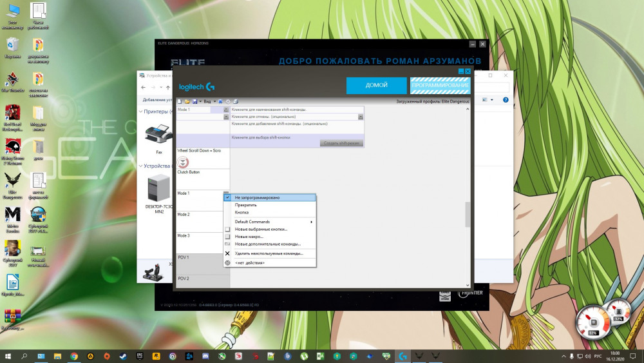Click the Wheel Scroll Down double-arrow icon
644x363 pixels.
point(183,162)
